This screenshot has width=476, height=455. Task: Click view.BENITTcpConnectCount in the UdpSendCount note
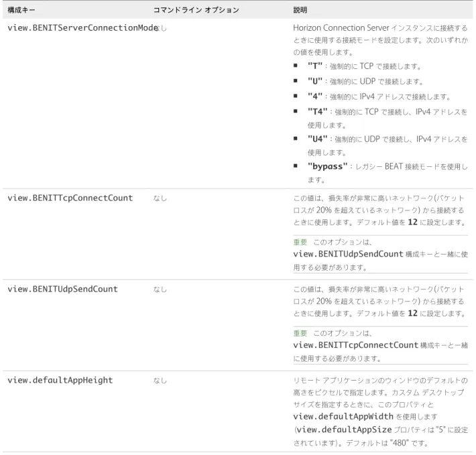(x=356, y=345)
